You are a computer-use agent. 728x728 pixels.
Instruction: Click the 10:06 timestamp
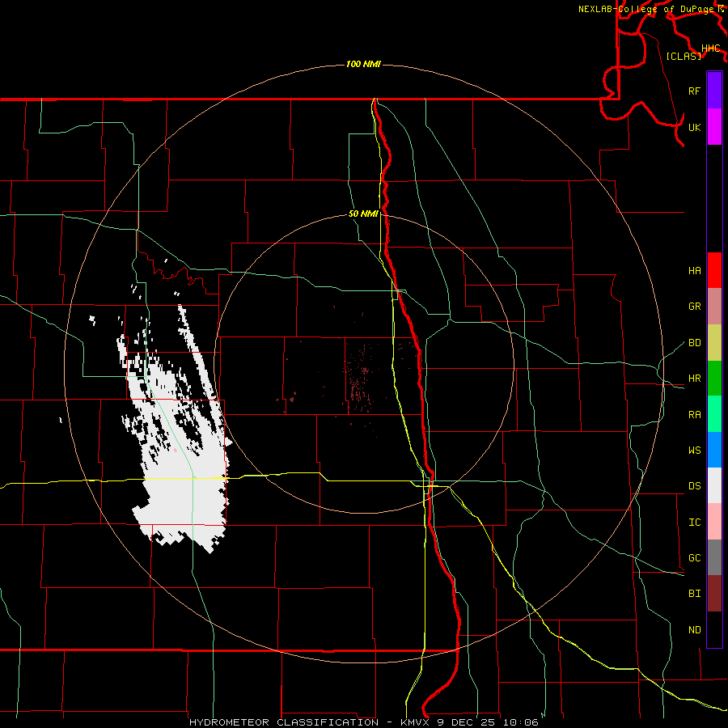click(x=520, y=722)
